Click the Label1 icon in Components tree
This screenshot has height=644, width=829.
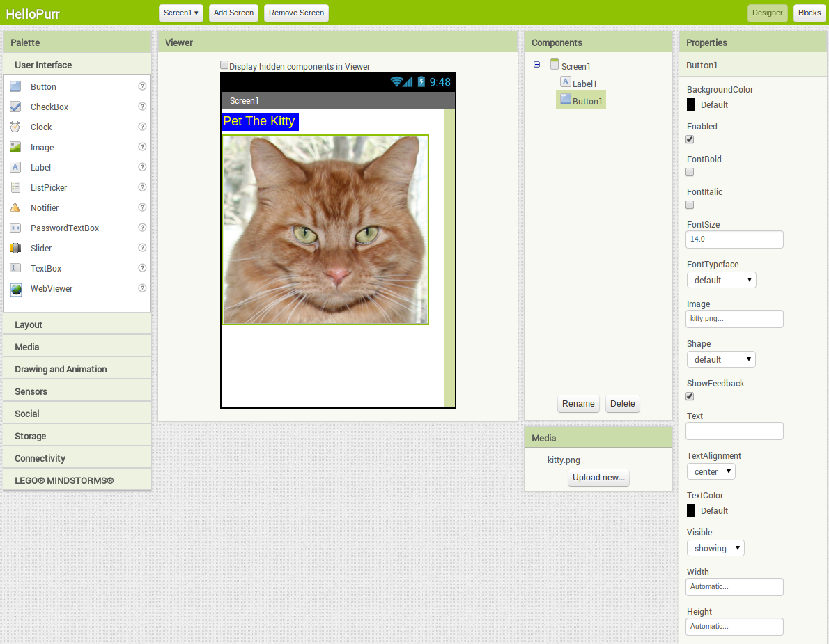566,82
